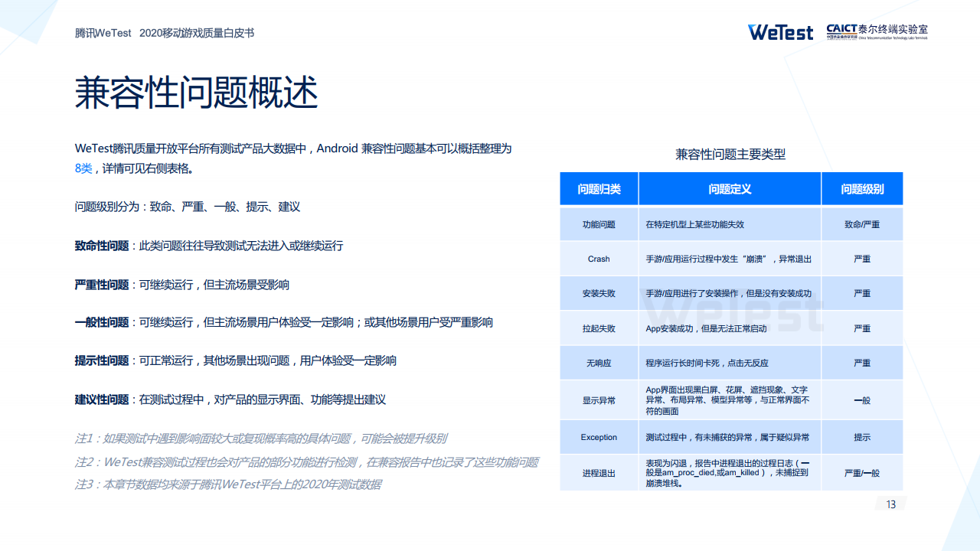Screen dimensions: 980x551
Task: Click the Exception category cell
Action: point(599,437)
